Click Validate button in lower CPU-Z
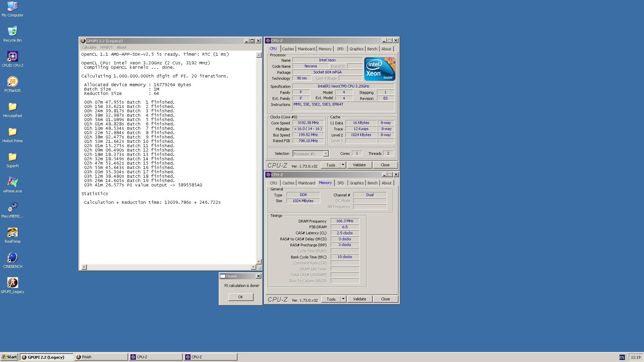This screenshot has height=362, width=644. click(360, 299)
